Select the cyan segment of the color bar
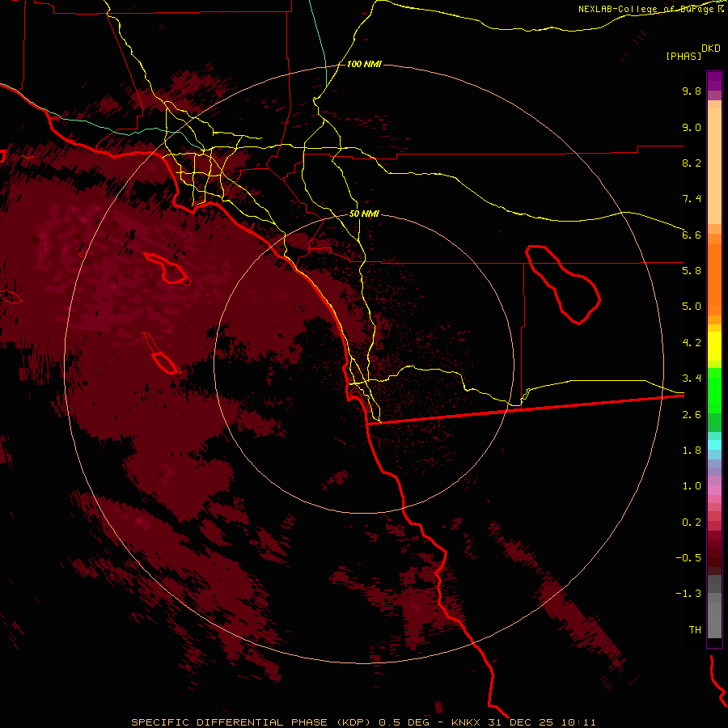Image resolution: width=728 pixels, height=728 pixels. [714, 445]
